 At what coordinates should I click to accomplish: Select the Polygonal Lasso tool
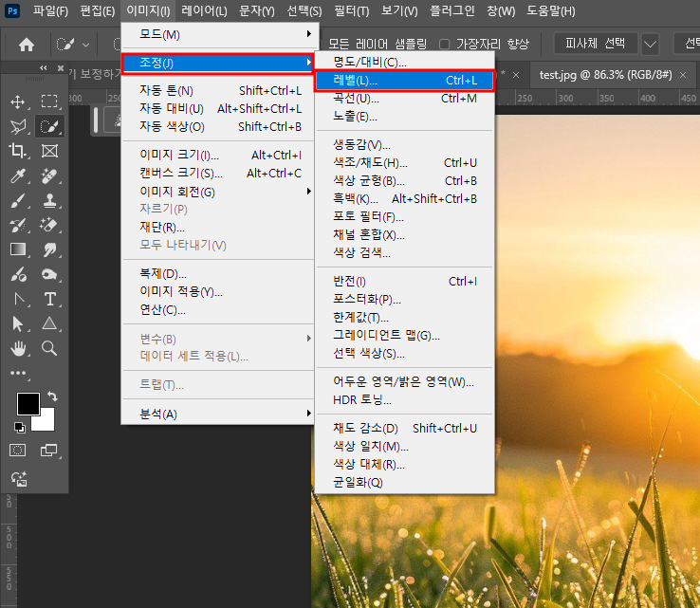click(18, 127)
